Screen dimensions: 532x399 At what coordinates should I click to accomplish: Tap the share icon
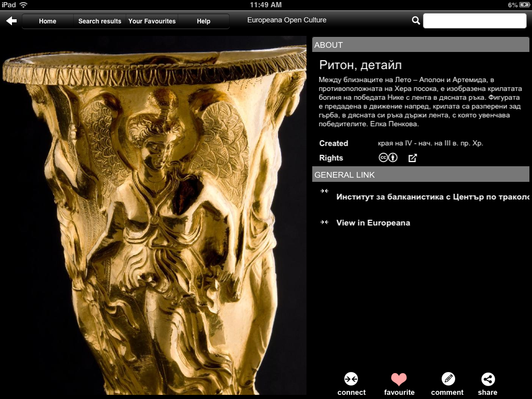tap(488, 379)
